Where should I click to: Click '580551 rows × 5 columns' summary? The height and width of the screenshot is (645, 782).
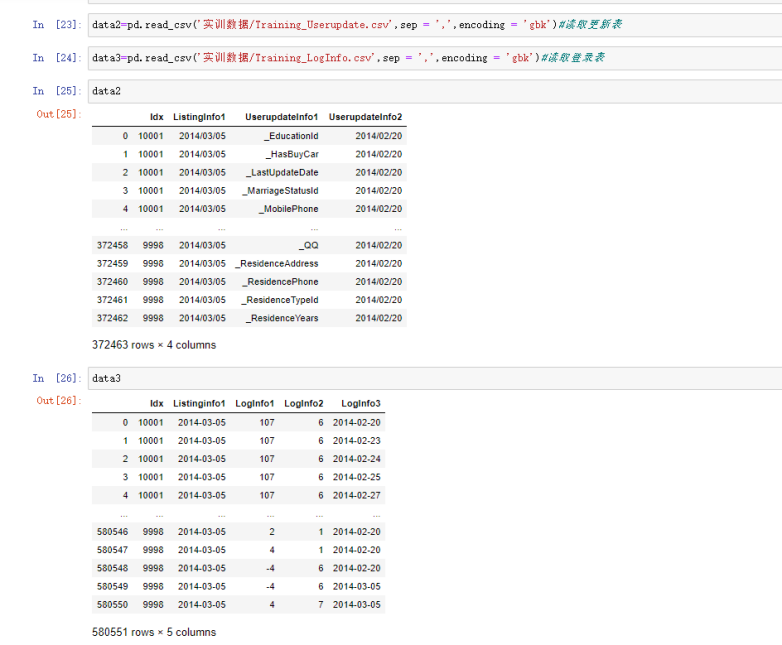pyautogui.click(x=154, y=633)
